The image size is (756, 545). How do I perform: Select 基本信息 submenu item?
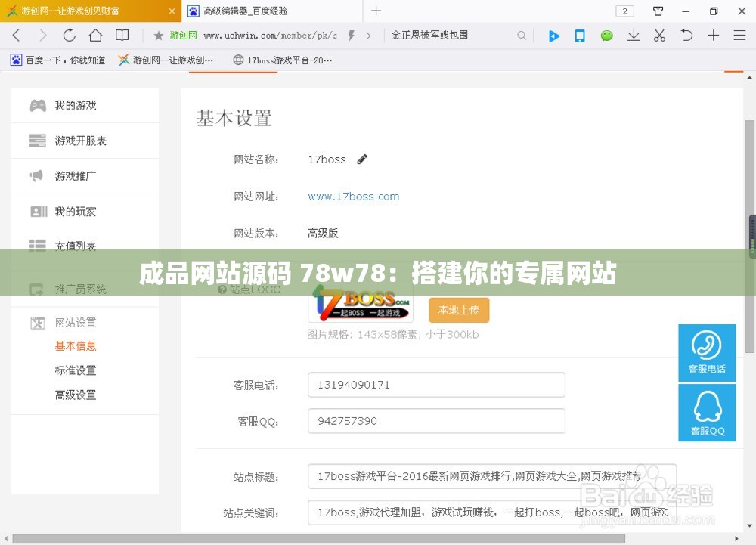(x=76, y=346)
